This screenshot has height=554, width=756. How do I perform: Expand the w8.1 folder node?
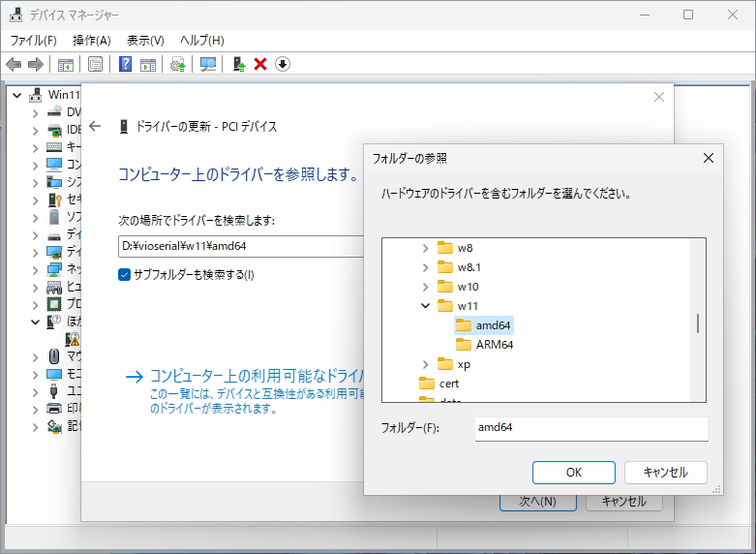tap(425, 267)
